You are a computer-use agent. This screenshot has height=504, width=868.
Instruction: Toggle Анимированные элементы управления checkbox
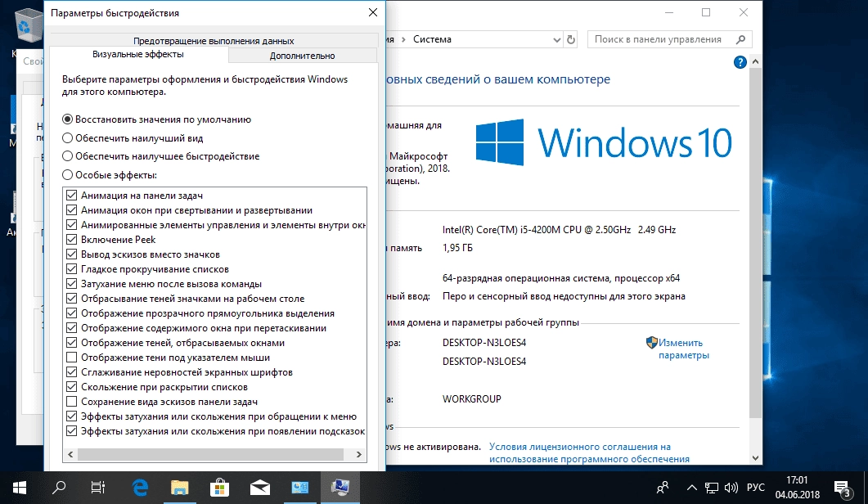click(71, 225)
